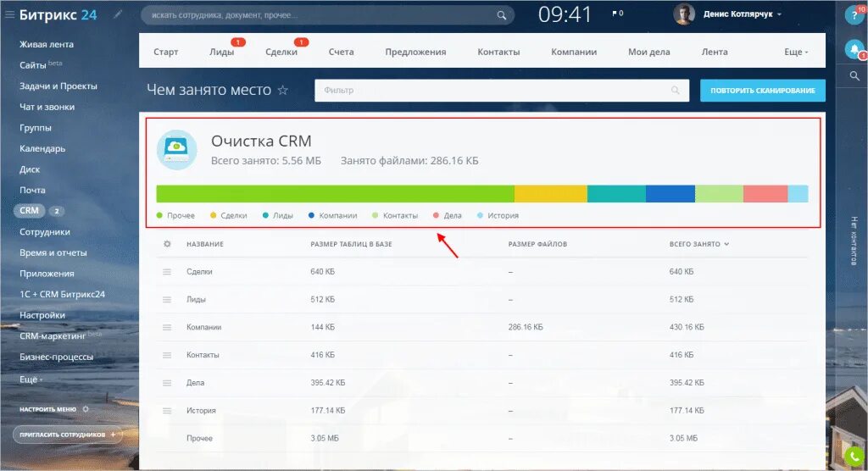The height and width of the screenshot is (471, 868).
Task: Click the global search field in the top bar
Action: pos(327,15)
